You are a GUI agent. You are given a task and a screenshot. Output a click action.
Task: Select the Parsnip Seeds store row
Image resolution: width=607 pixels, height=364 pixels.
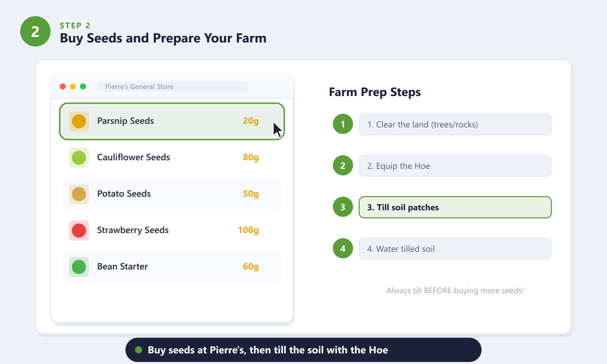172,121
